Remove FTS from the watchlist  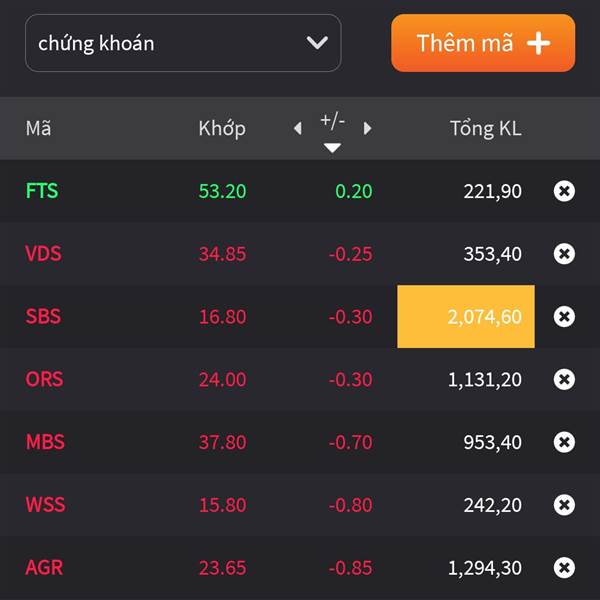click(564, 191)
